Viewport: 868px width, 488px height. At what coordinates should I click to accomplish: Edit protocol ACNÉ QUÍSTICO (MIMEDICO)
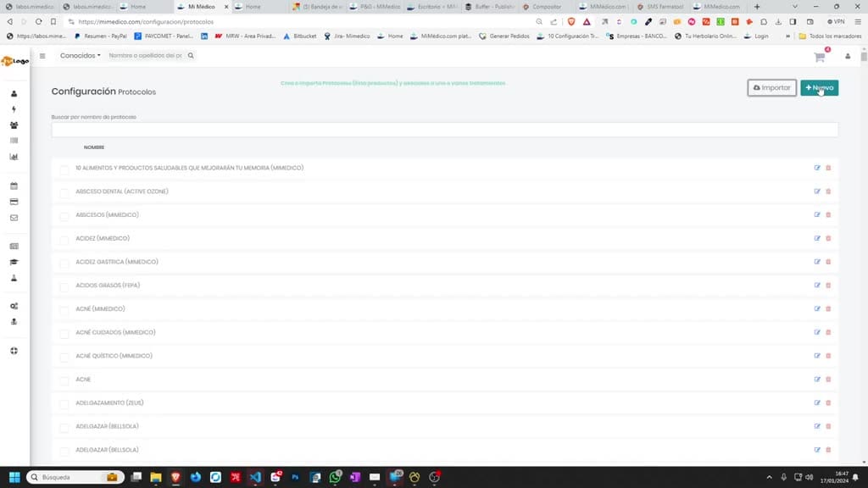(x=817, y=356)
